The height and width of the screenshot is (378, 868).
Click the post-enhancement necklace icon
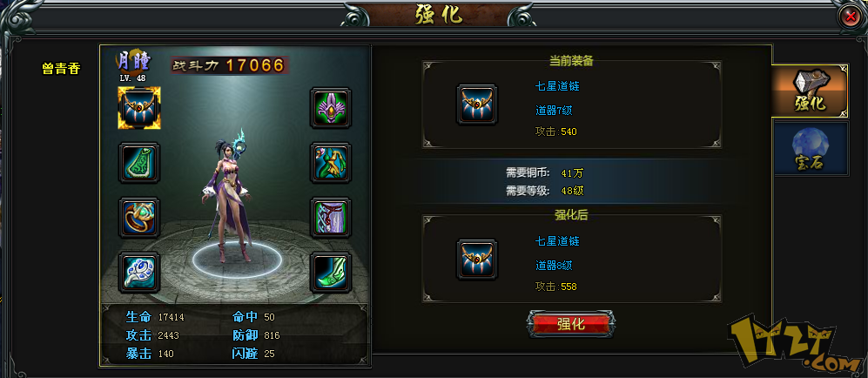(x=476, y=259)
